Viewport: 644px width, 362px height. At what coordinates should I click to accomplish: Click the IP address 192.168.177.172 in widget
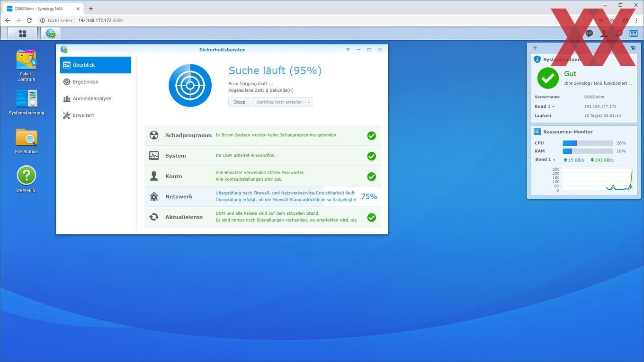(600, 106)
